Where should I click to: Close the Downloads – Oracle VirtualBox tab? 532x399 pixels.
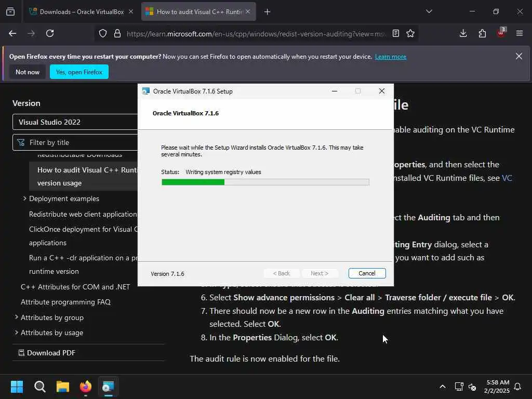(x=131, y=11)
